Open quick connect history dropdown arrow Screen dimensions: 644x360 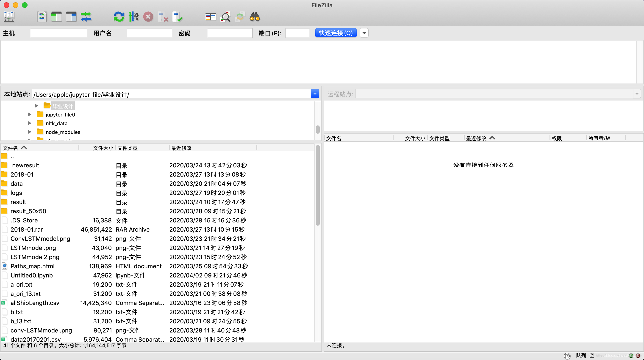364,33
